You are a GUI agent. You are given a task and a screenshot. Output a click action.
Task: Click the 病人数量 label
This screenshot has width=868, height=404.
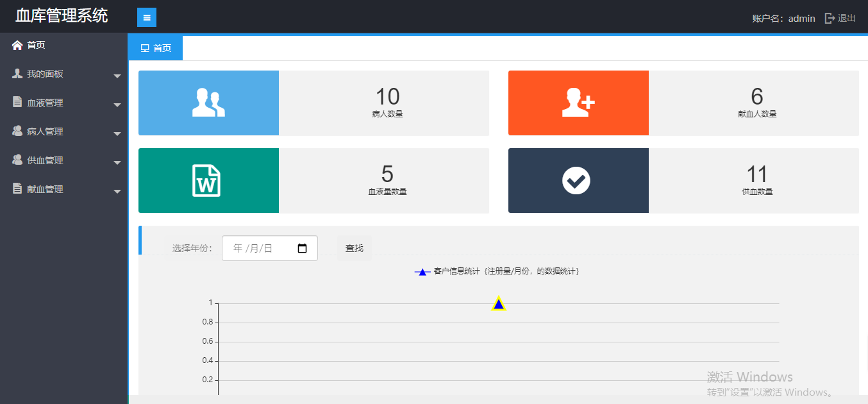(x=387, y=114)
